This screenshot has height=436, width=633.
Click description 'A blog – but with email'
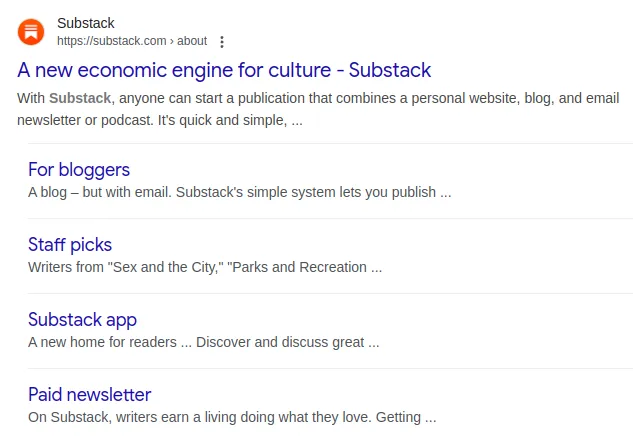tap(100, 192)
